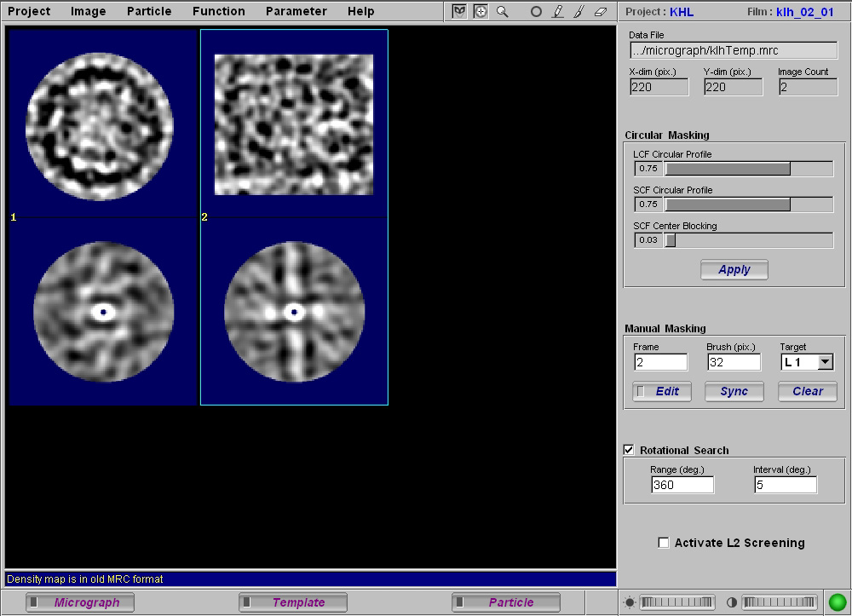Click the Brush size input field
The image size is (852, 616).
pyautogui.click(x=734, y=362)
